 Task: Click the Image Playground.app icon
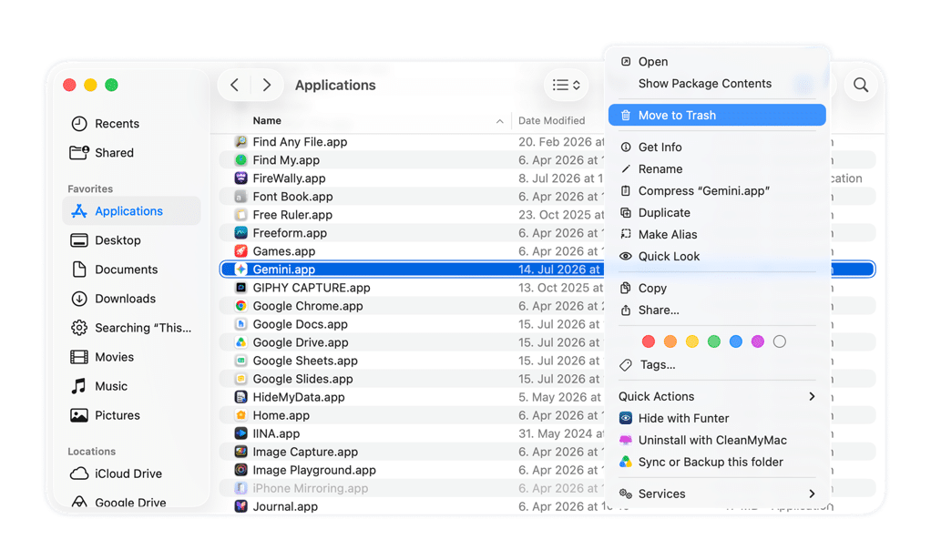pos(240,470)
